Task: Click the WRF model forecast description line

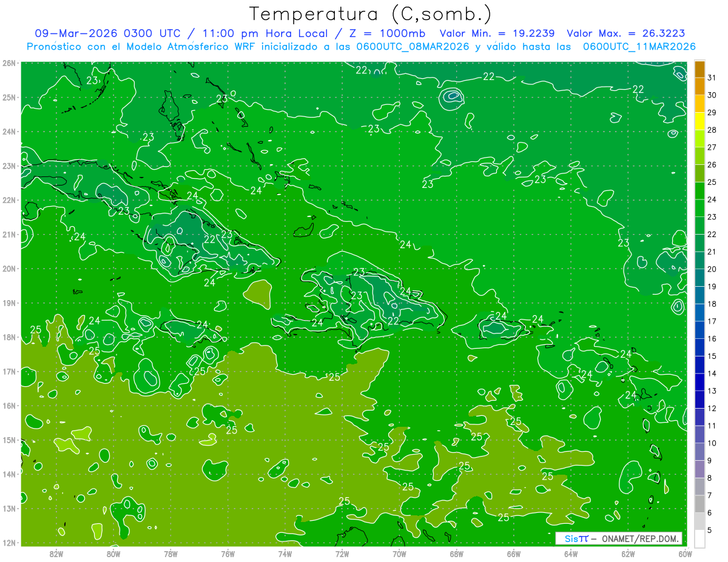Action: 361,47
